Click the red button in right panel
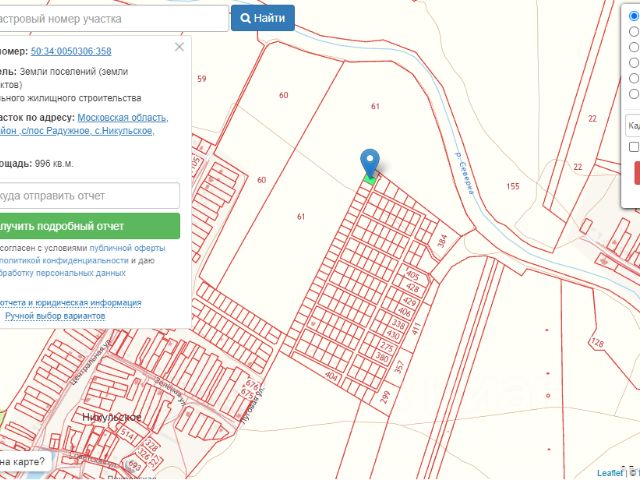This screenshot has width=640, height=480. click(636, 172)
